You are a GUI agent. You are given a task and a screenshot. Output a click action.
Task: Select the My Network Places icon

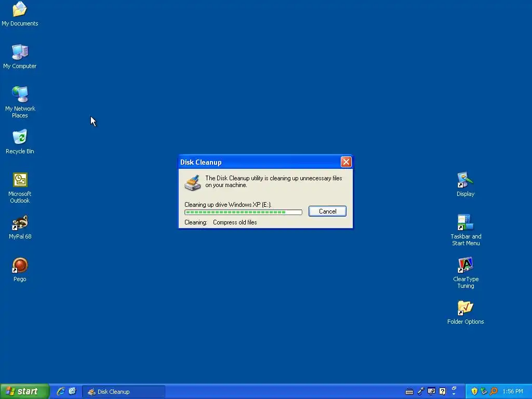20,102
